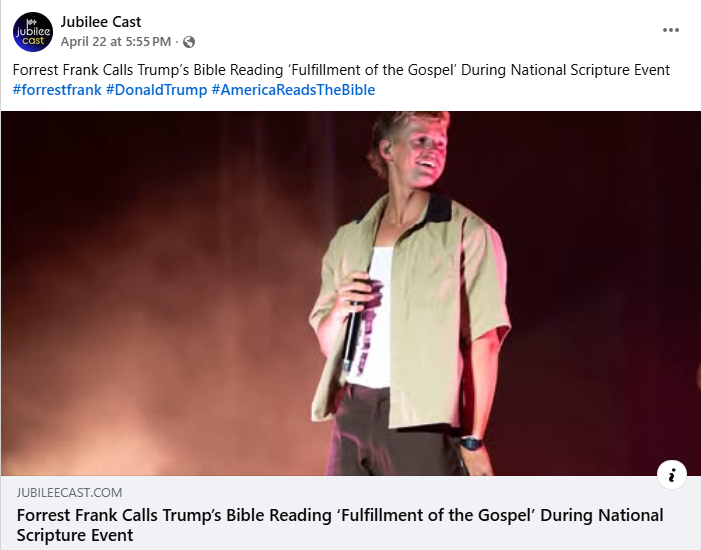Click the smoky left side of the photo
701x550 pixels.
pyautogui.click(x=120, y=350)
